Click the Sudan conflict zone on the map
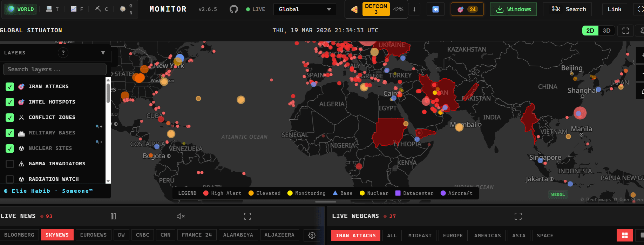The width and height of the screenshot is (644, 245). point(390,132)
